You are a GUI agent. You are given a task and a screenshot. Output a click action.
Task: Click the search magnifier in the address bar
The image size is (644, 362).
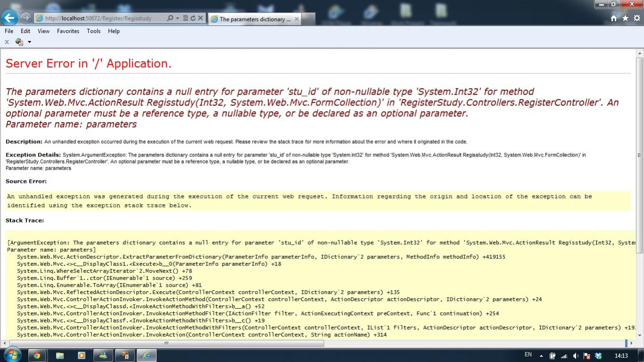pos(170,18)
